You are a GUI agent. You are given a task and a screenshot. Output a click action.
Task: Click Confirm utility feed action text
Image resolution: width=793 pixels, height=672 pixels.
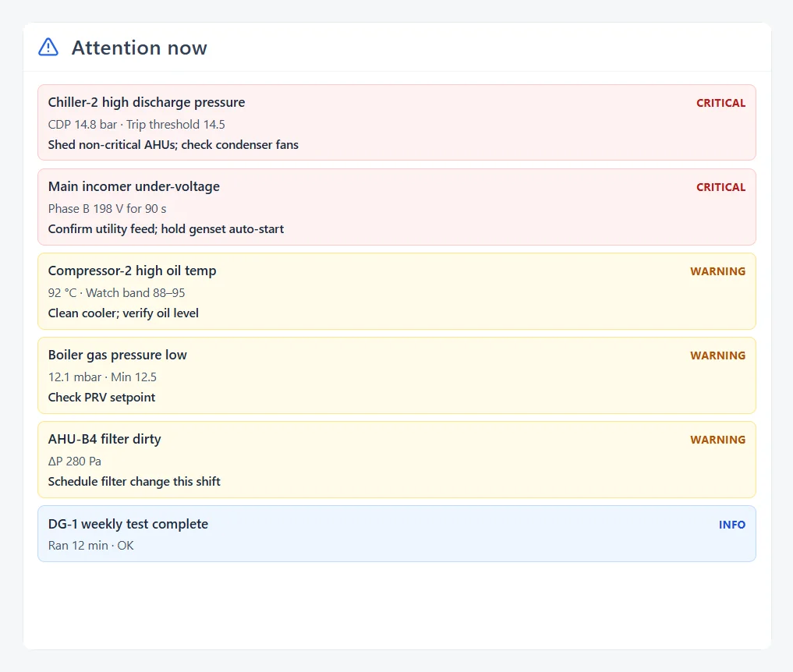(166, 229)
